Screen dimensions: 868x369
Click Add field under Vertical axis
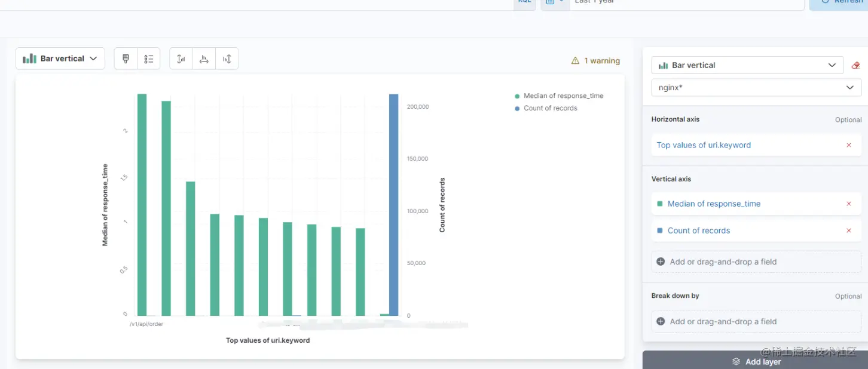point(756,262)
